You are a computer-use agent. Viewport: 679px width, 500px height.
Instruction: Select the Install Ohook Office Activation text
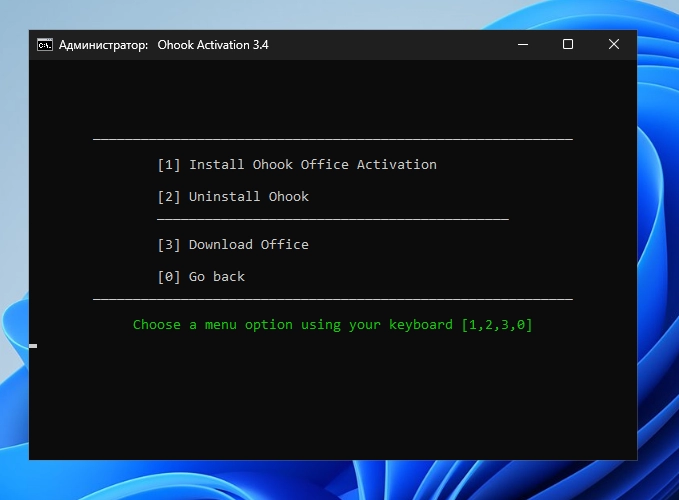click(312, 164)
